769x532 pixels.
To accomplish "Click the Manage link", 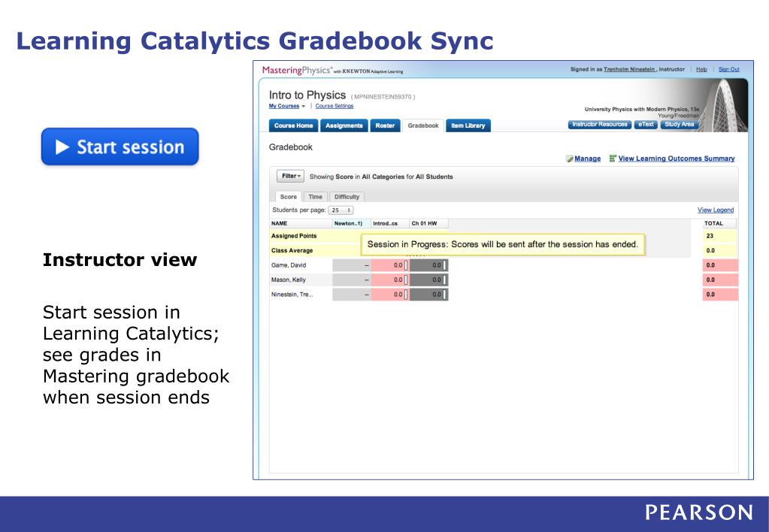I will coord(588,159).
